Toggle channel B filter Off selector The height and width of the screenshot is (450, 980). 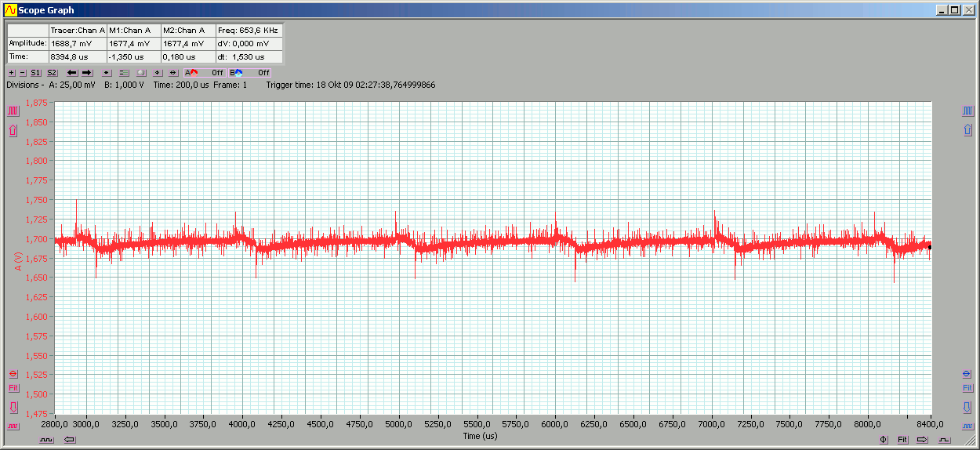[x=249, y=72]
